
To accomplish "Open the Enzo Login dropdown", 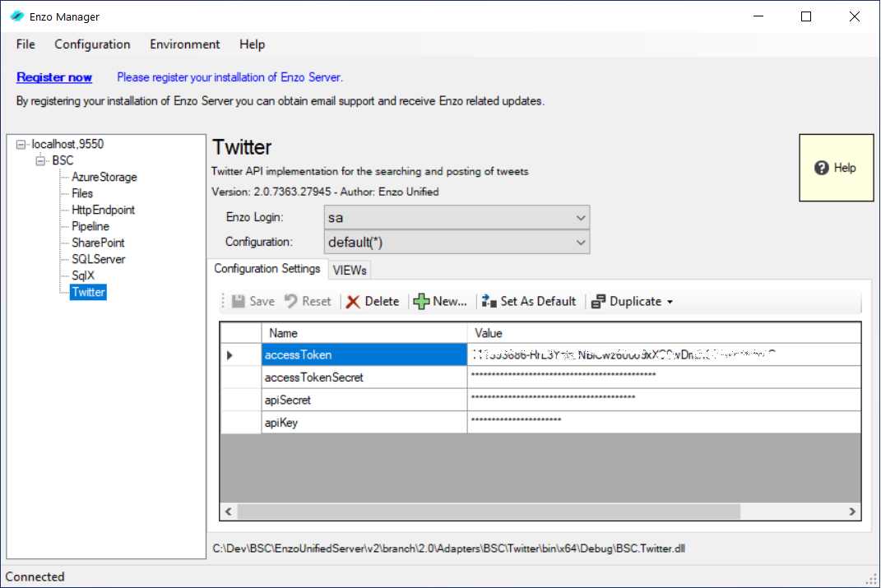I will 457,217.
